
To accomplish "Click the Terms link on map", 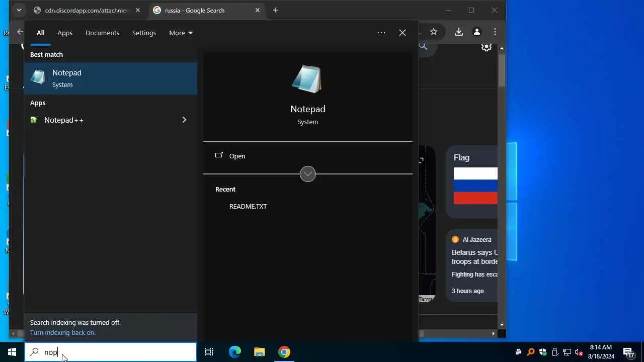I will pos(426,299).
